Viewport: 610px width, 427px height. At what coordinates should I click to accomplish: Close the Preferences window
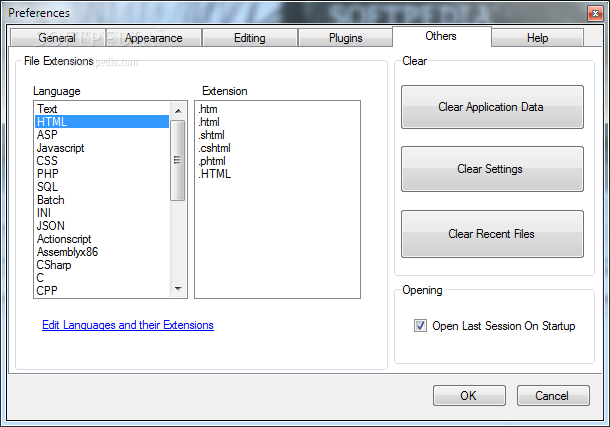(595, 14)
